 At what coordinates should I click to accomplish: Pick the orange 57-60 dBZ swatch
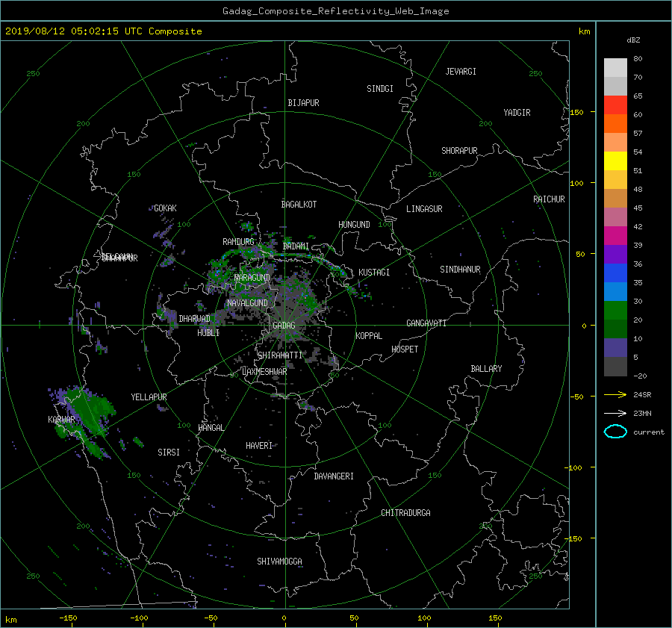[615, 123]
